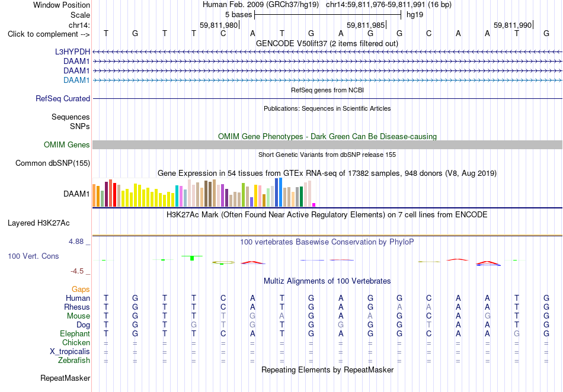Click the orange Gaps label
This screenshot has width=563, height=392.
81,289
